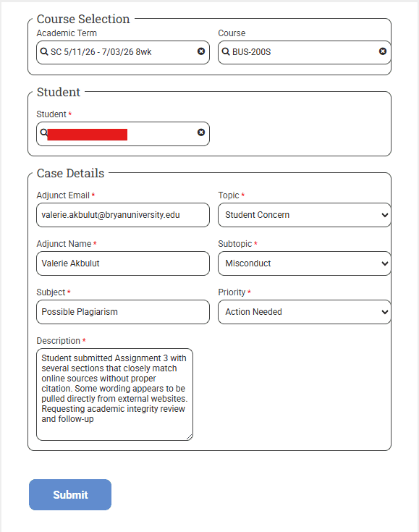The width and height of the screenshot is (419, 532).
Task: Click the Course search magnifier icon
Action: click(x=226, y=51)
